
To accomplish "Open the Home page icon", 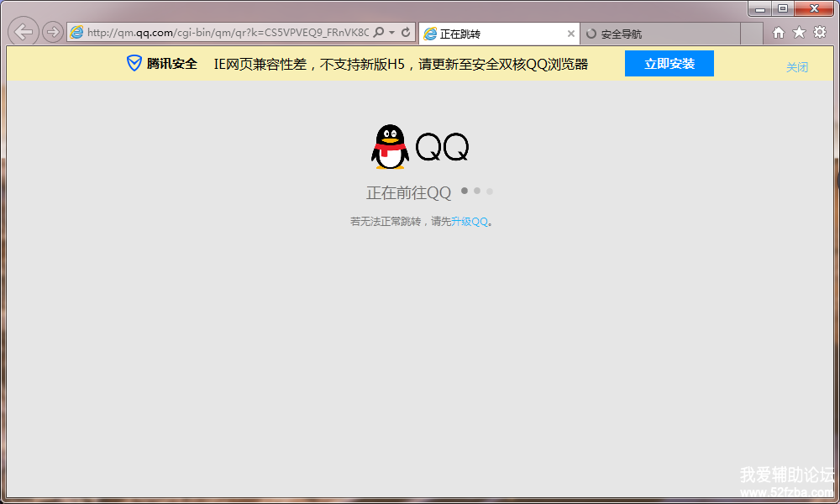I will [x=779, y=33].
